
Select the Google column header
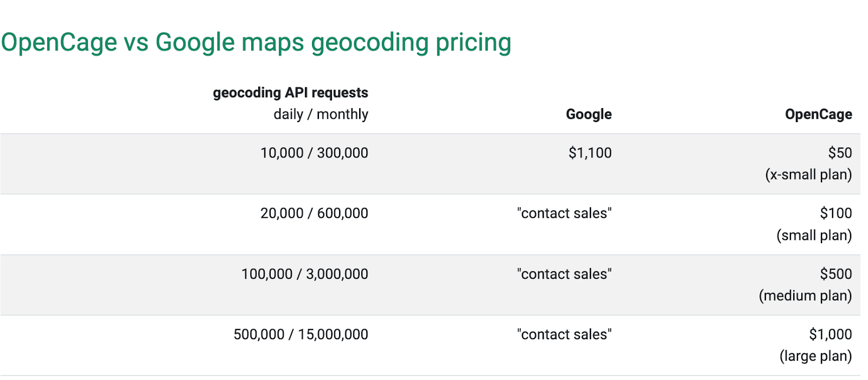click(x=589, y=114)
